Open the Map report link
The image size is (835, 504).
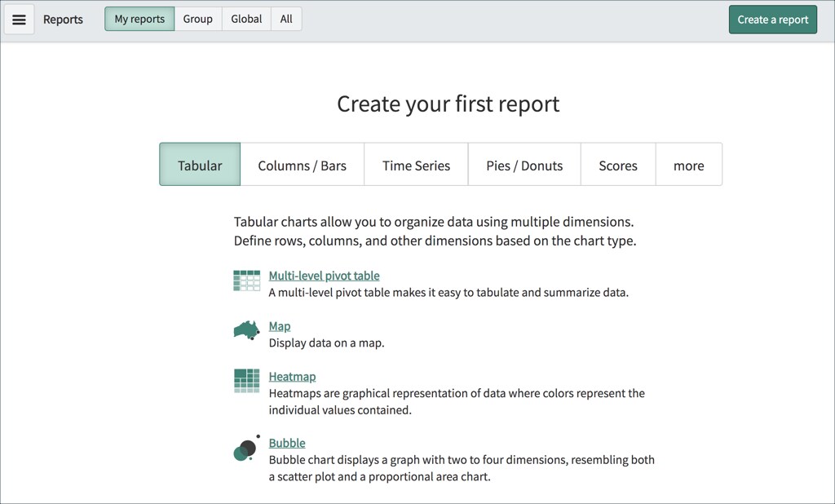(280, 325)
